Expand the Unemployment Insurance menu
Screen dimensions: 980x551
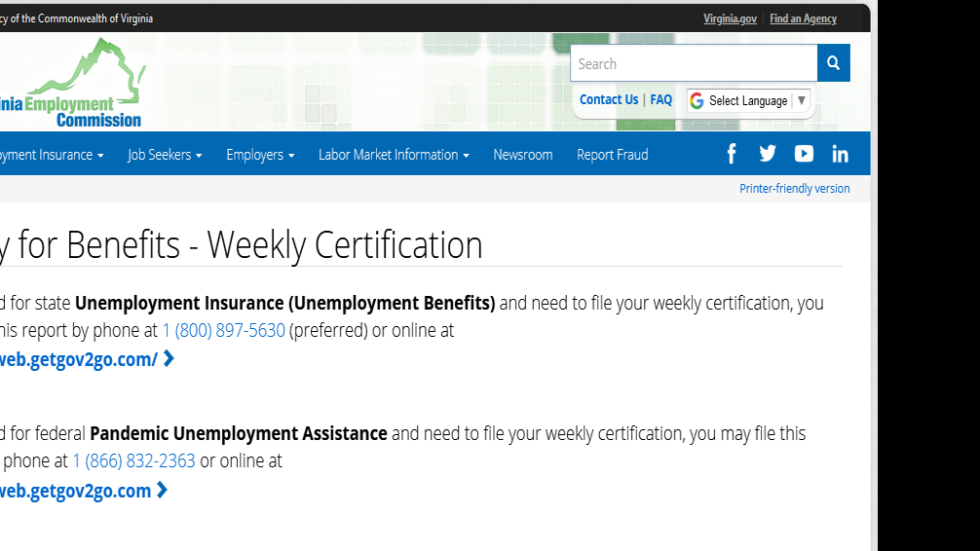pyautogui.click(x=52, y=155)
